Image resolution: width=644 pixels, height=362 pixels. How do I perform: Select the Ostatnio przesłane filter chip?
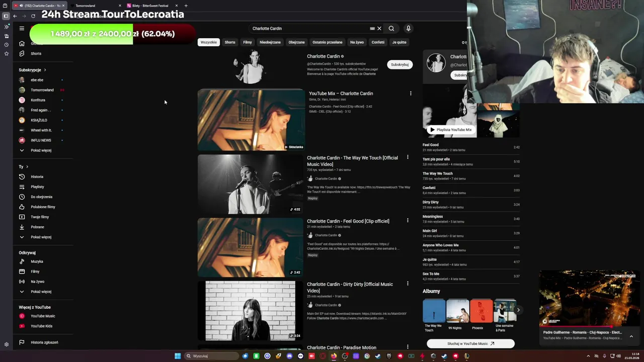[x=327, y=42]
